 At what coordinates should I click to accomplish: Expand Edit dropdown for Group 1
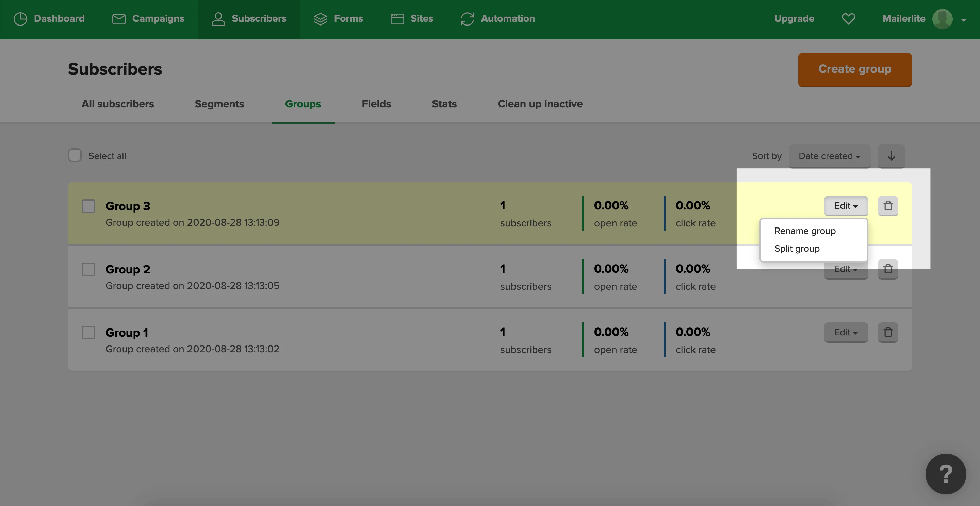[x=846, y=332]
